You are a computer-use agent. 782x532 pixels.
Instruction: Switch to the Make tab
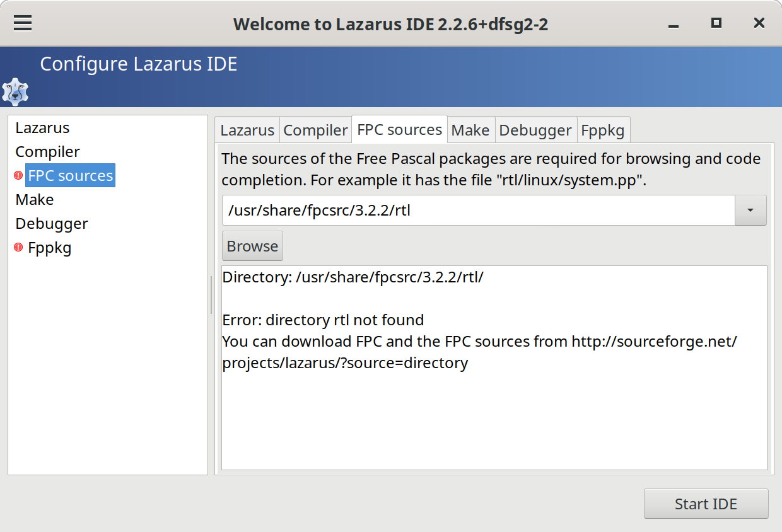point(470,130)
